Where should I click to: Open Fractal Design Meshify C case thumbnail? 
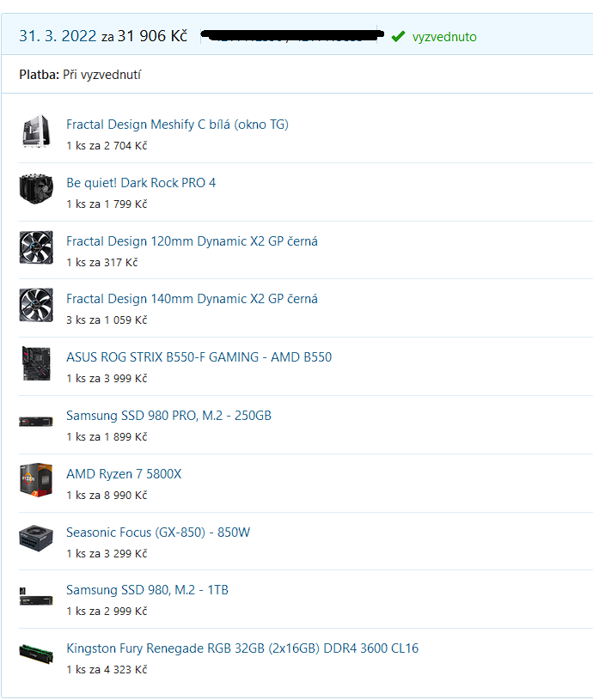36,131
